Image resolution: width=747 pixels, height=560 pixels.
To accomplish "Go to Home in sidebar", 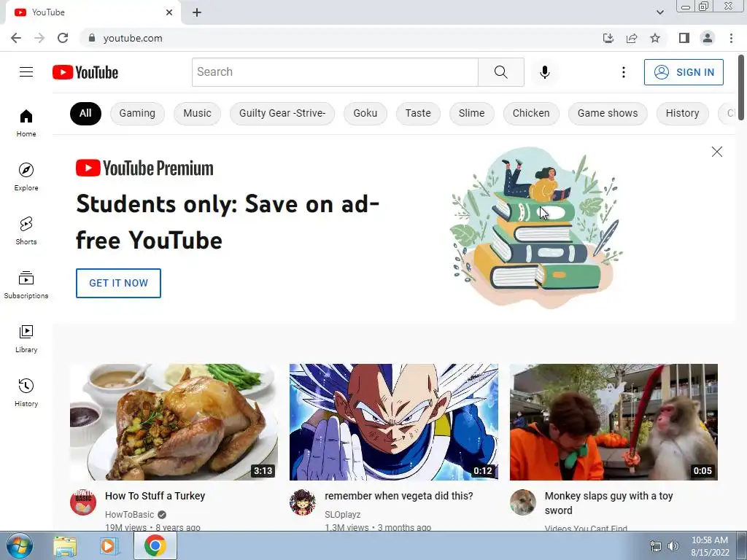I will (x=26, y=122).
